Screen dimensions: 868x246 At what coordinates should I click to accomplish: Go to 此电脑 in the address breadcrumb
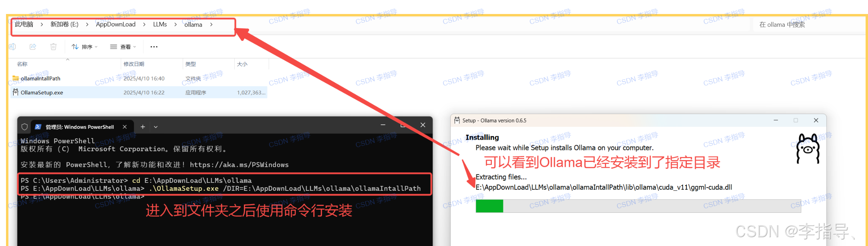[24, 24]
